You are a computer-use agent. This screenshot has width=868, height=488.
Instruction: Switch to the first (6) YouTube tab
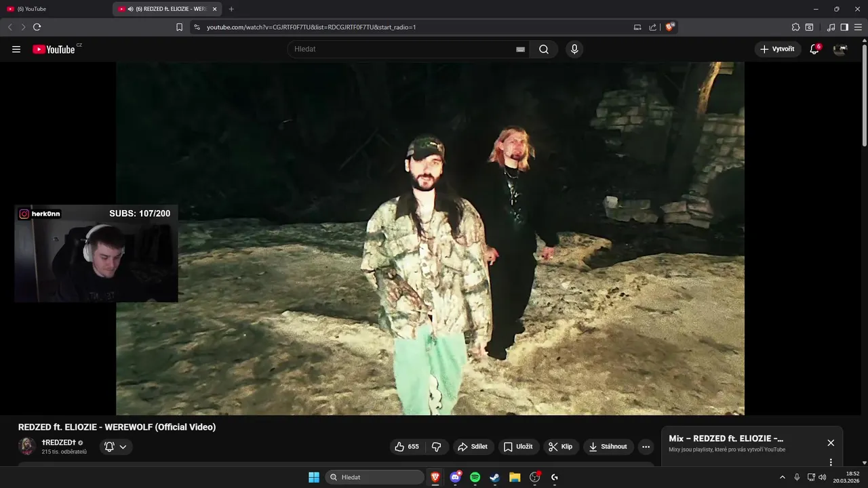[x=56, y=9]
